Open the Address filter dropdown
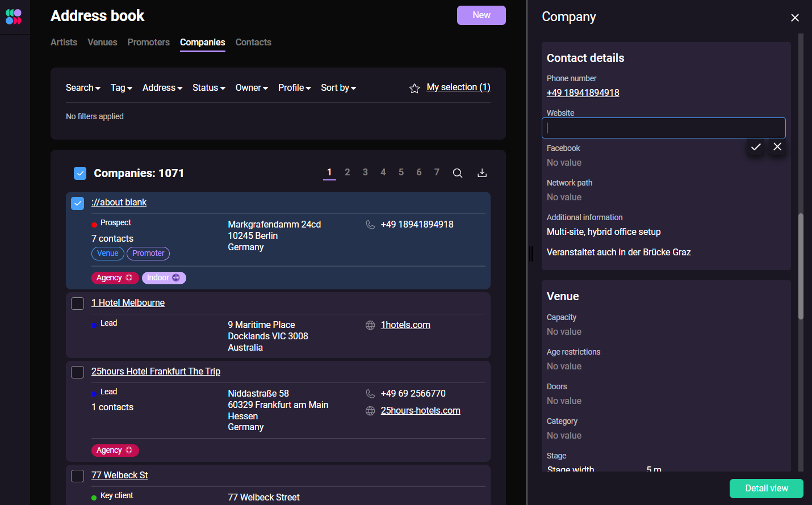Screen dimensions: 812x505 point(162,87)
